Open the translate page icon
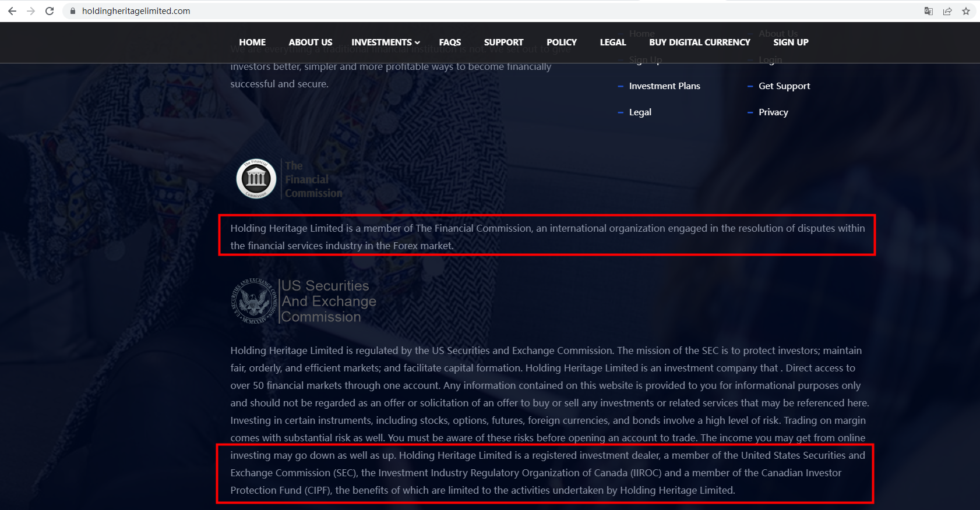The width and height of the screenshot is (980, 510). pyautogui.click(x=929, y=11)
